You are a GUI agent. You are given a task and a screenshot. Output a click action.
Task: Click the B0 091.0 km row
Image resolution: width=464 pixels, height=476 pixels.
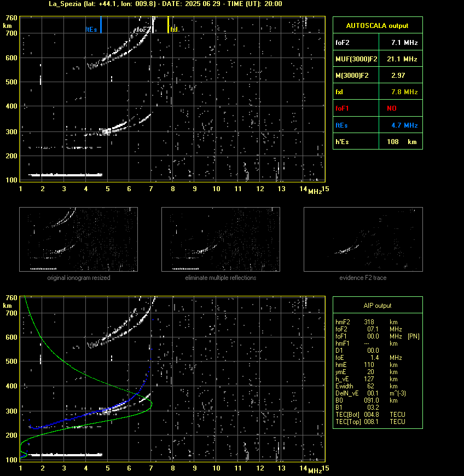(367, 400)
